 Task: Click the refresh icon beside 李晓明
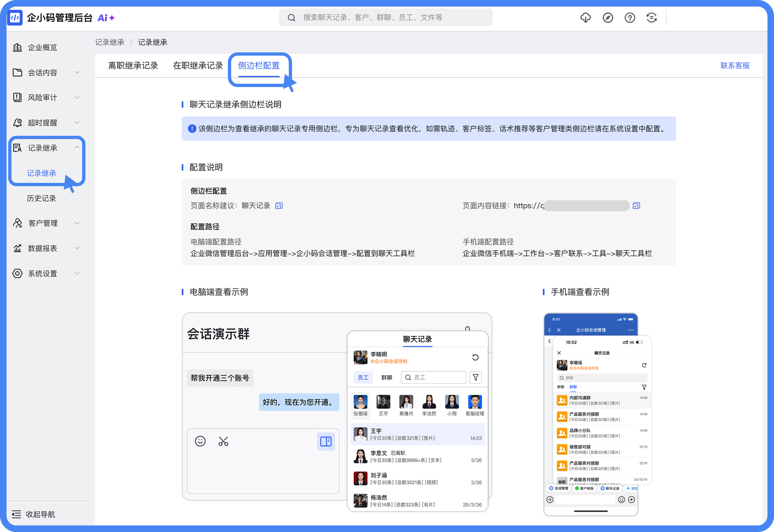[x=475, y=357]
